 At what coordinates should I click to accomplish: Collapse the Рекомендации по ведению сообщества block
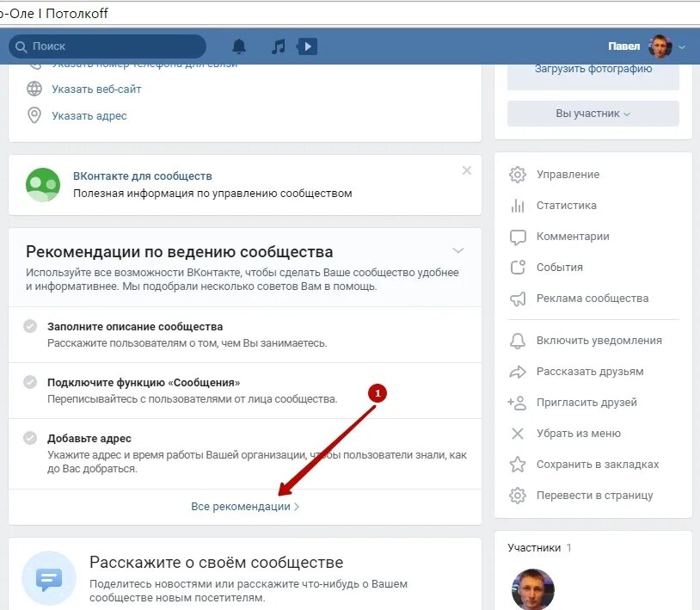(x=458, y=250)
